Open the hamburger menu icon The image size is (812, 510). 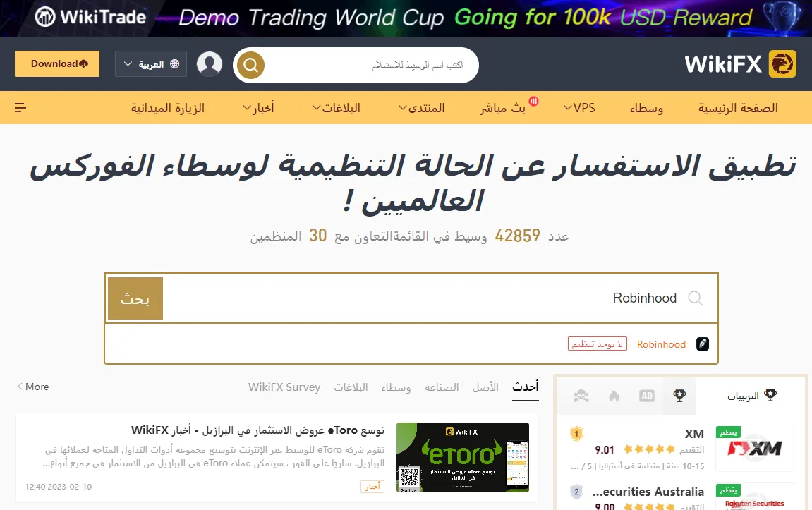point(20,108)
